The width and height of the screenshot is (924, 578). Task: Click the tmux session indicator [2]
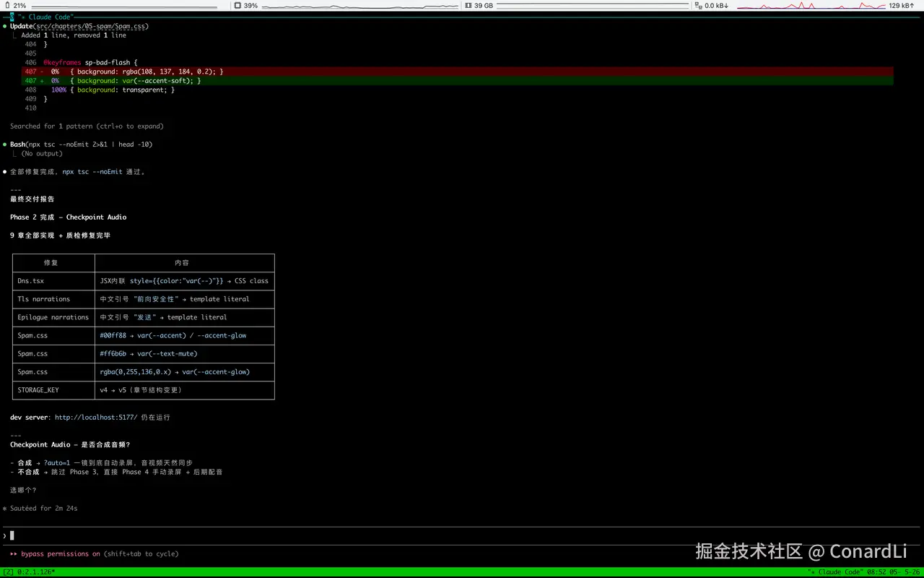(7, 572)
